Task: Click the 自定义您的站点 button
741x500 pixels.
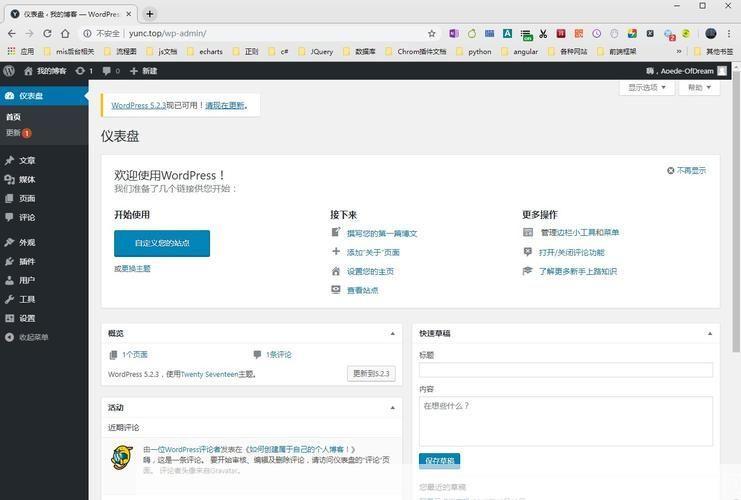Action: tap(162, 243)
